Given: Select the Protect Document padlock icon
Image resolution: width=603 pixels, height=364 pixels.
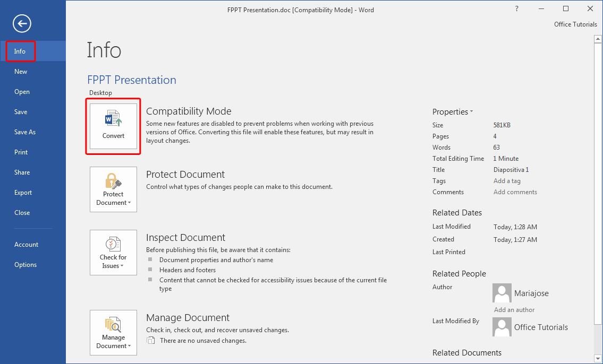Looking at the screenshot, I should (x=113, y=180).
